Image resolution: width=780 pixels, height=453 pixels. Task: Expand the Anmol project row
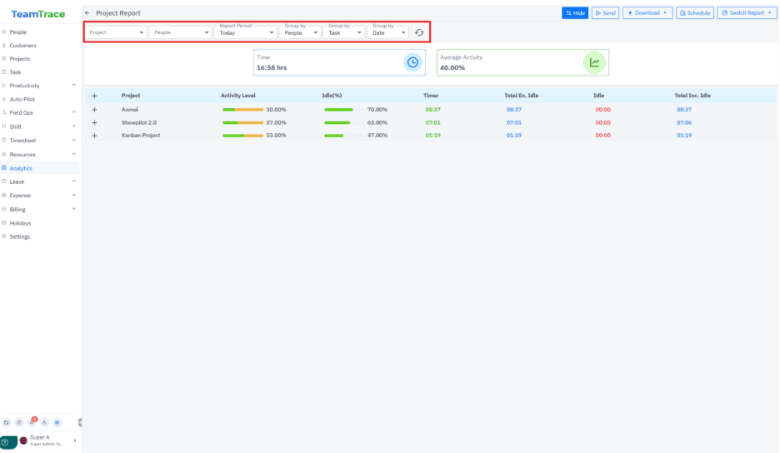[x=94, y=109]
